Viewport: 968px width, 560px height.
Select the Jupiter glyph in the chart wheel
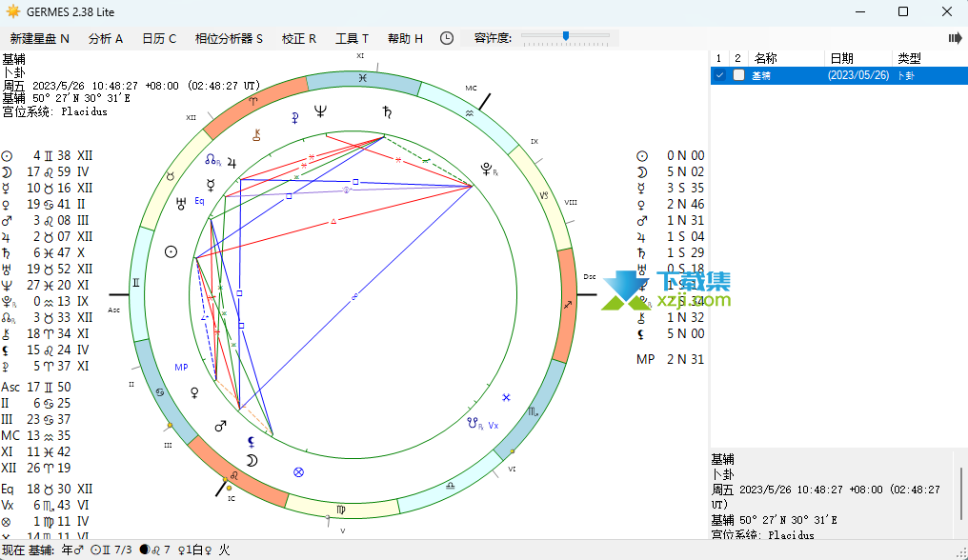(232, 163)
